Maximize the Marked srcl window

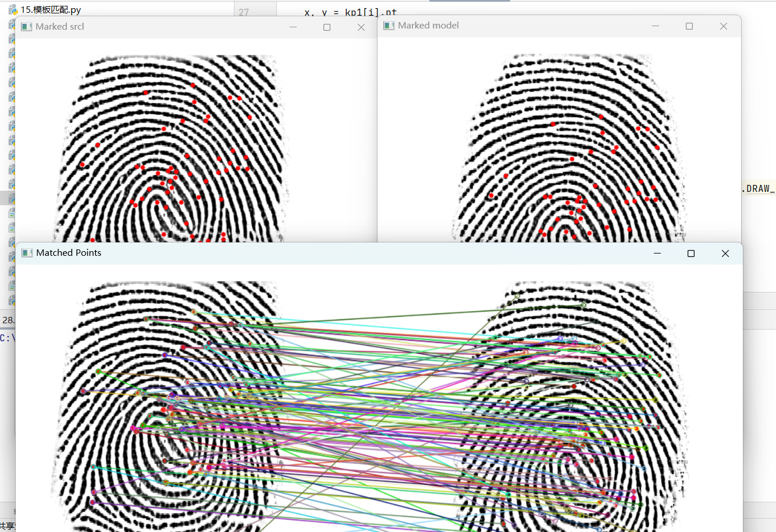coord(327,27)
